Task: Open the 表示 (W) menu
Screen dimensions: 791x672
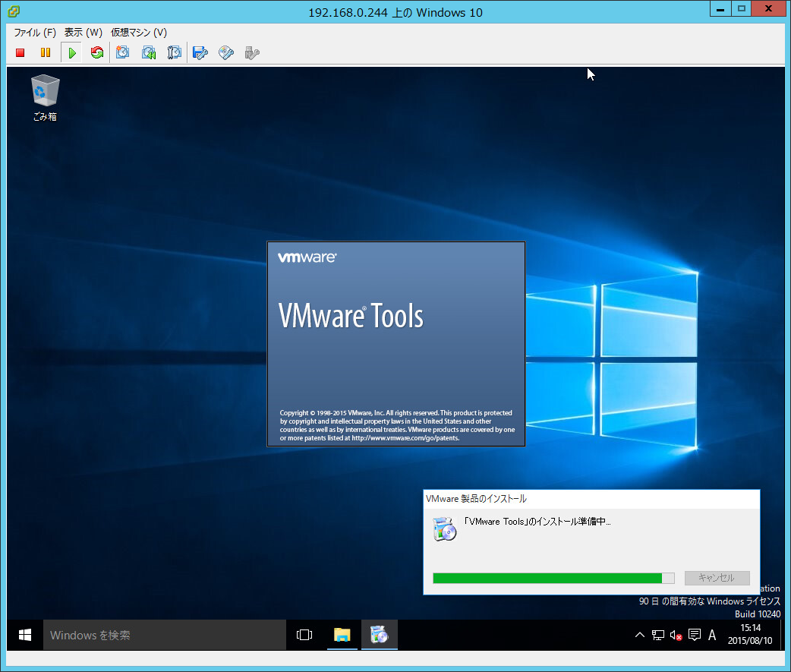Action: [84, 33]
